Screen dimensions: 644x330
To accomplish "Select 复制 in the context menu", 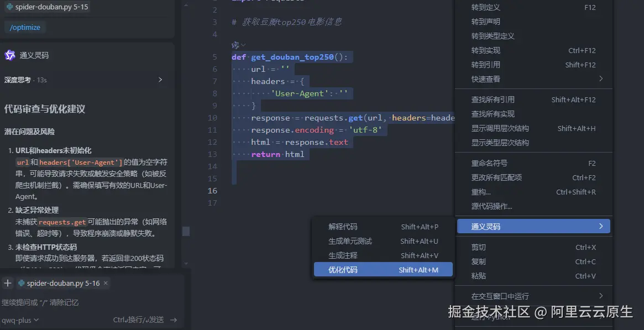I will pyautogui.click(x=533, y=261).
